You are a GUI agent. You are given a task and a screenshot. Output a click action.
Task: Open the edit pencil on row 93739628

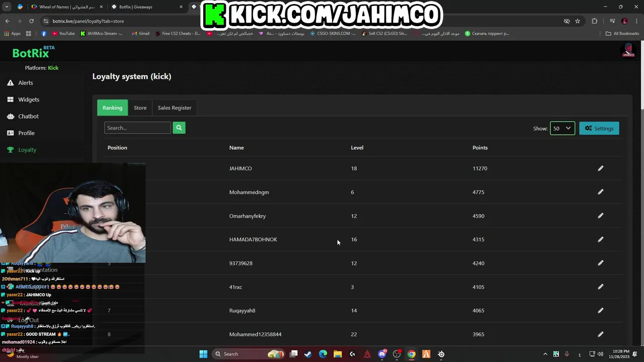tap(600, 263)
